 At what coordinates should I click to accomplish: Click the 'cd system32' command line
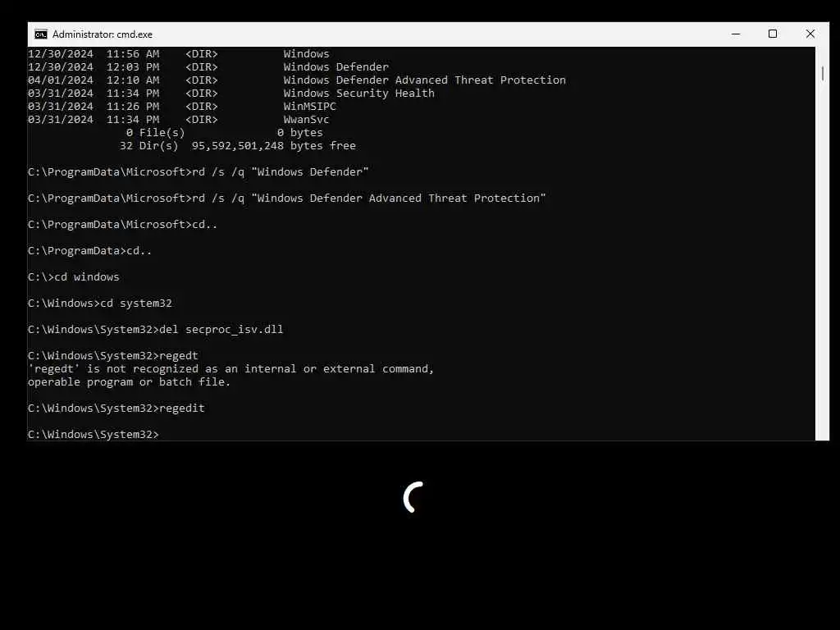coord(100,304)
